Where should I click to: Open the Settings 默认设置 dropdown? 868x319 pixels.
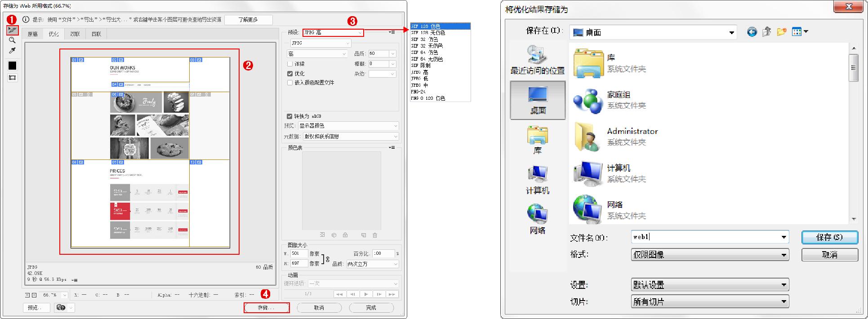(710, 285)
